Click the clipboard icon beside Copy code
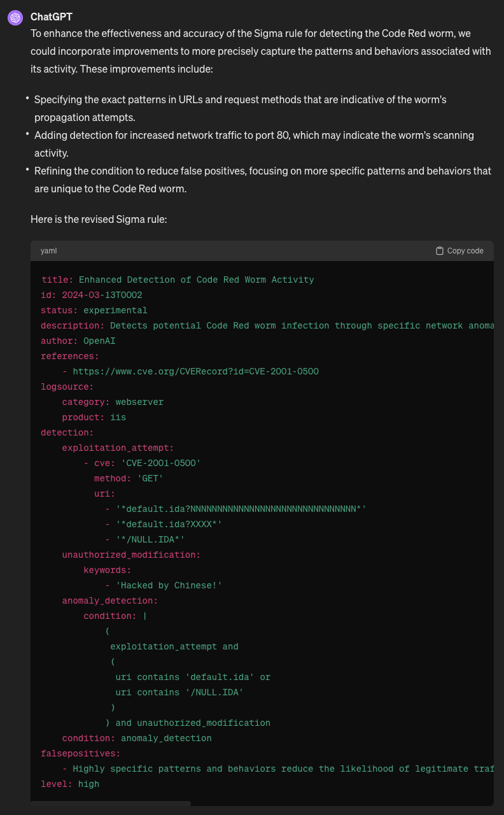504x815 pixels. coord(440,251)
